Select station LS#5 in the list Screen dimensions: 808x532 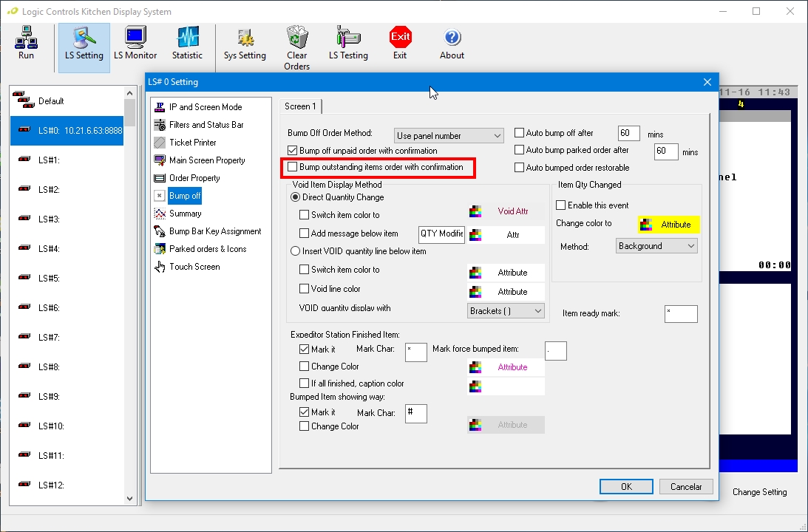pyautogui.click(x=67, y=278)
